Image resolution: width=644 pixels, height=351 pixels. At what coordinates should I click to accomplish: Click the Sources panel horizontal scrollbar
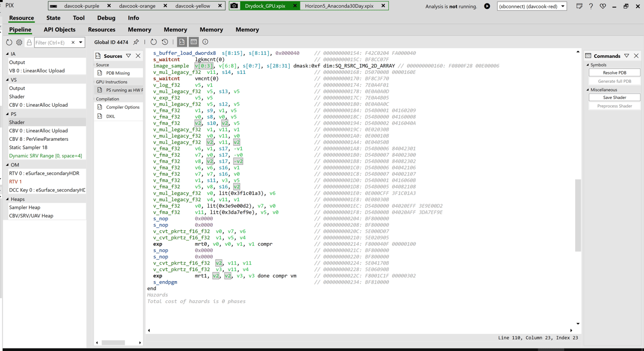coord(113,342)
